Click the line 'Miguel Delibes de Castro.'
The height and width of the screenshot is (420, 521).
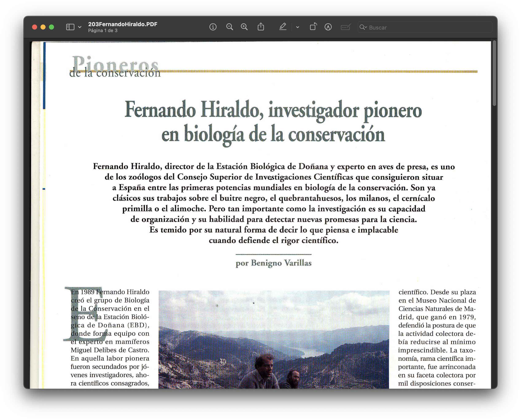click(x=110, y=350)
